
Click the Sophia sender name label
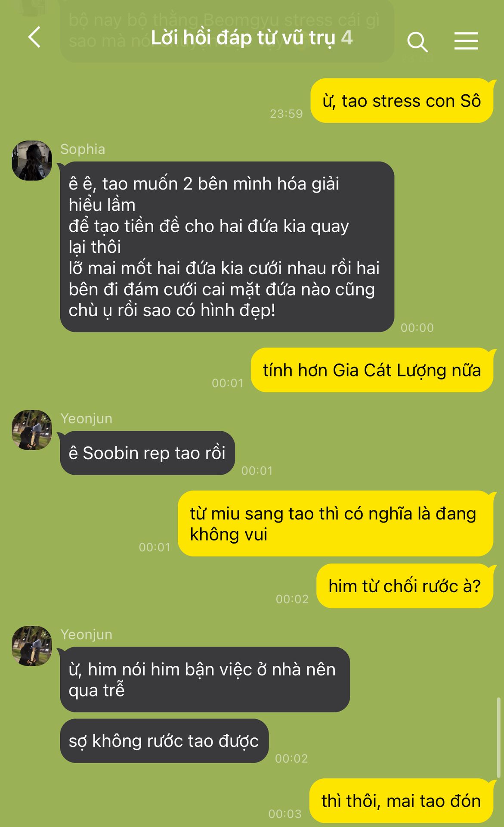[83, 149]
